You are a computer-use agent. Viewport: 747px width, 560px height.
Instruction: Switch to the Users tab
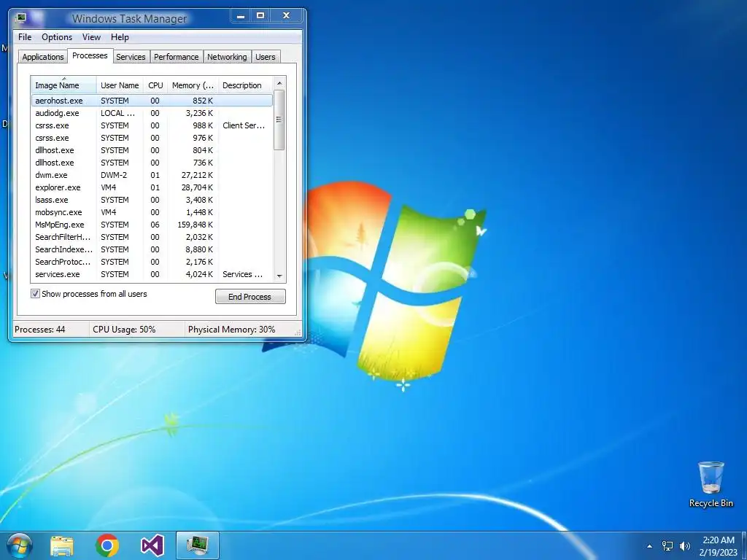pyautogui.click(x=265, y=57)
